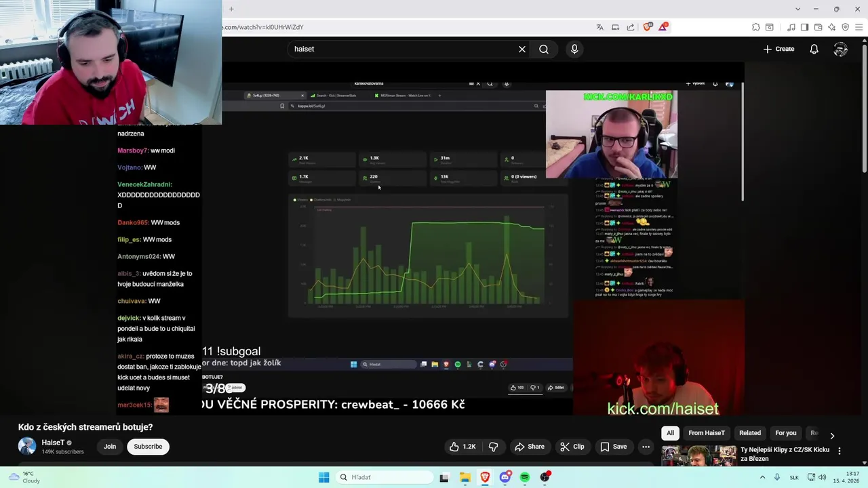Open Discord from the taskbar
Image resolution: width=868 pixels, height=488 pixels.
tap(505, 477)
